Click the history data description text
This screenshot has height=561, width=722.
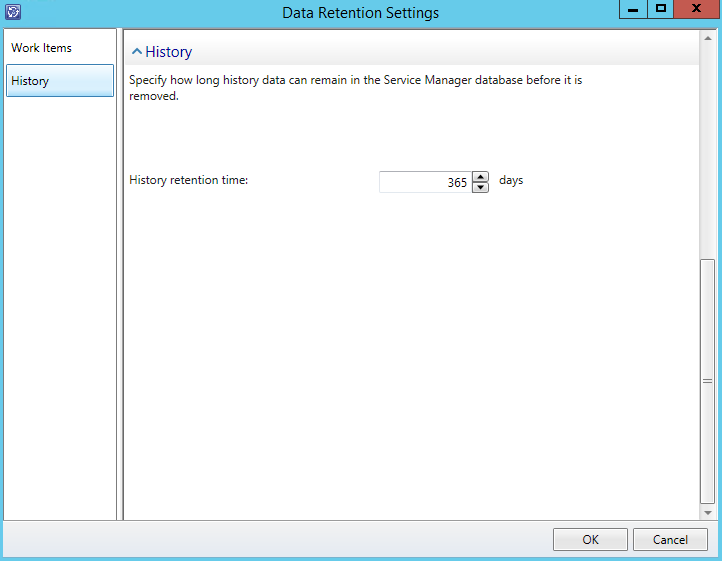355,88
